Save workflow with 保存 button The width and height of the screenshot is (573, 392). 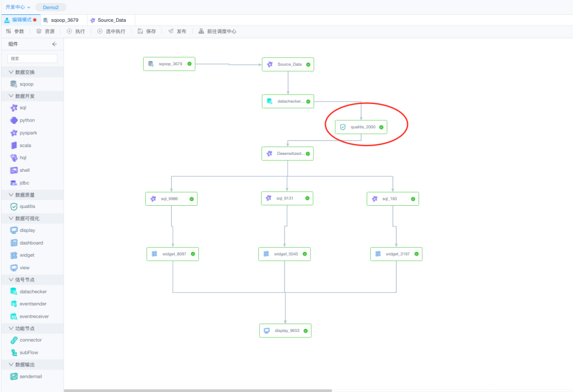(147, 31)
